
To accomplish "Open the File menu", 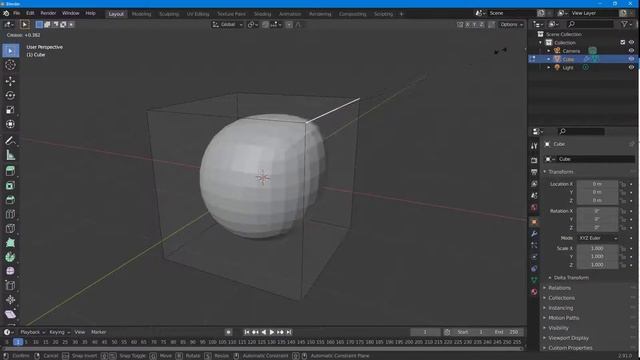I will (x=16, y=13).
